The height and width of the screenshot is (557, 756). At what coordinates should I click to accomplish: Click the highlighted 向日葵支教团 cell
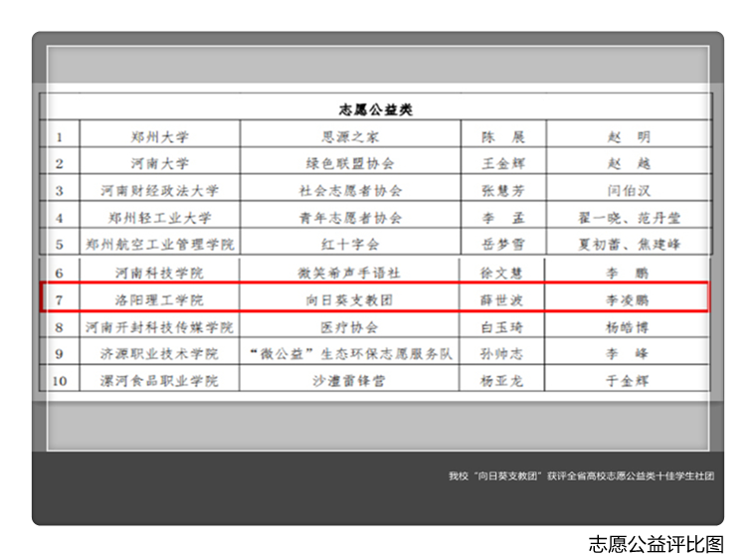tap(349, 298)
